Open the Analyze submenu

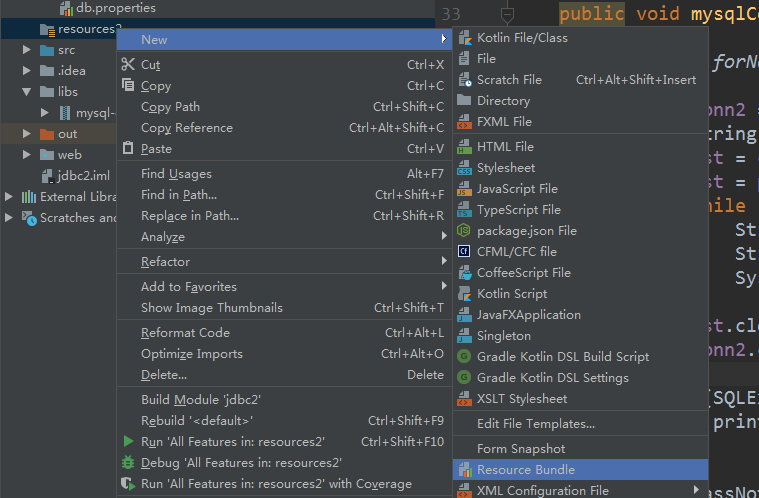coord(162,237)
